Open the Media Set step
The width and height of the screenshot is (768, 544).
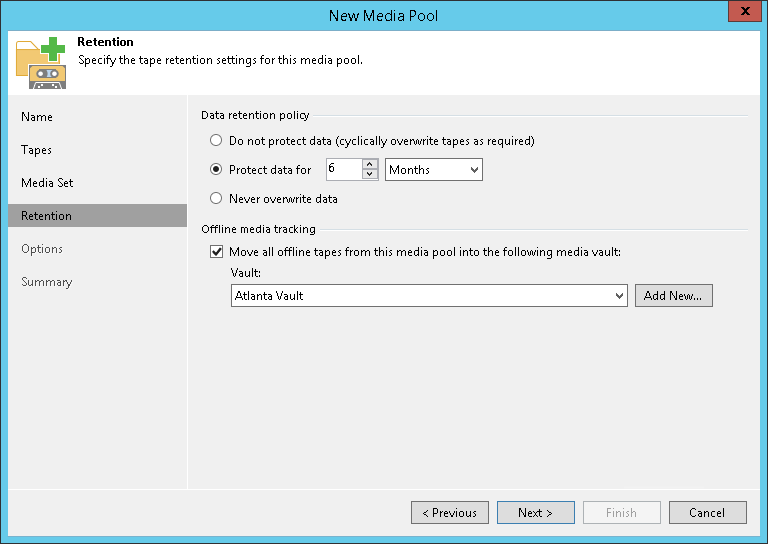coord(47,183)
